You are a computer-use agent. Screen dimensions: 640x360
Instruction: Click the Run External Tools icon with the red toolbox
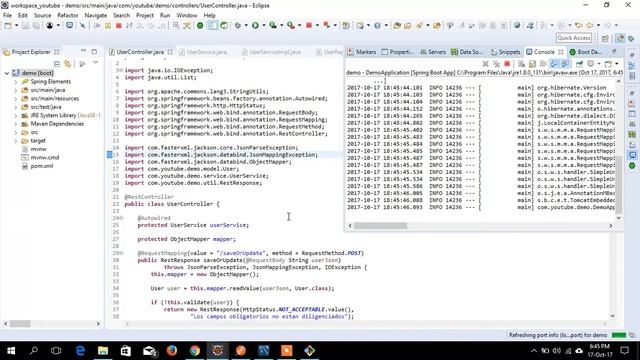[x=291, y=25]
